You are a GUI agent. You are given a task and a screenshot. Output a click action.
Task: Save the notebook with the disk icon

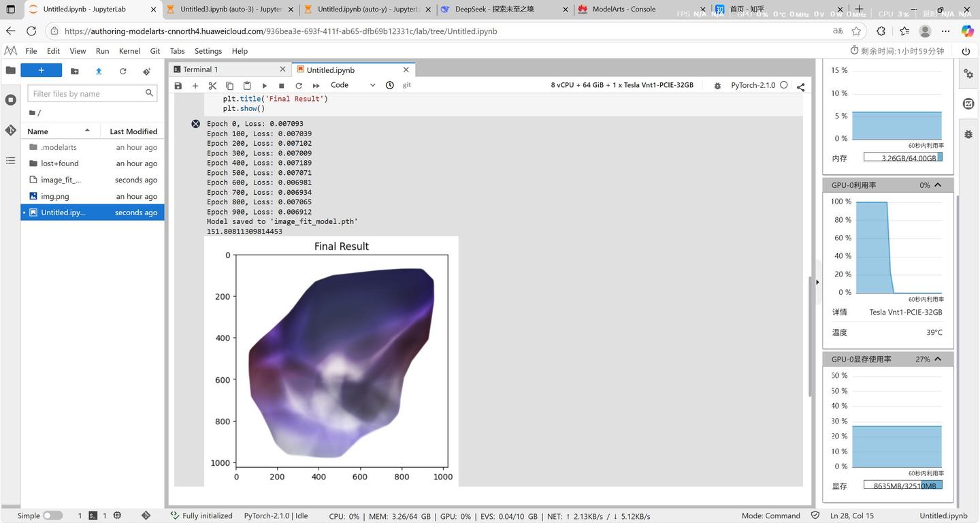(178, 86)
